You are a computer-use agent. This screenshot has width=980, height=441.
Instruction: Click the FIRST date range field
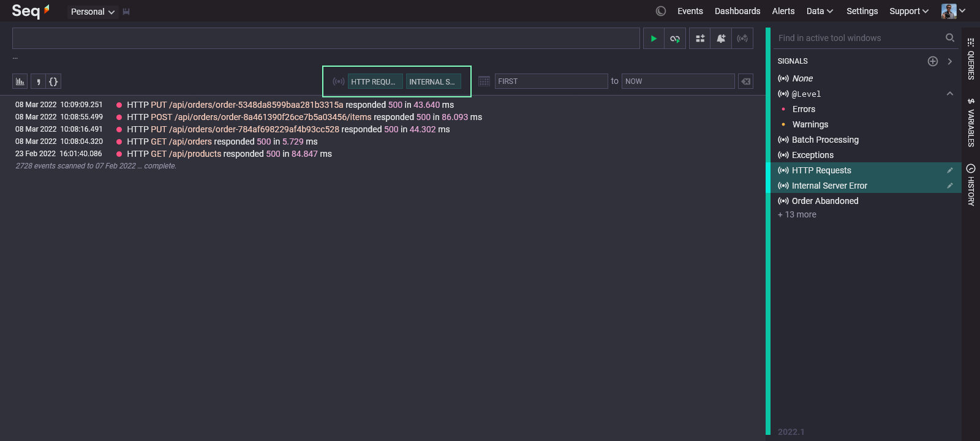pos(551,81)
